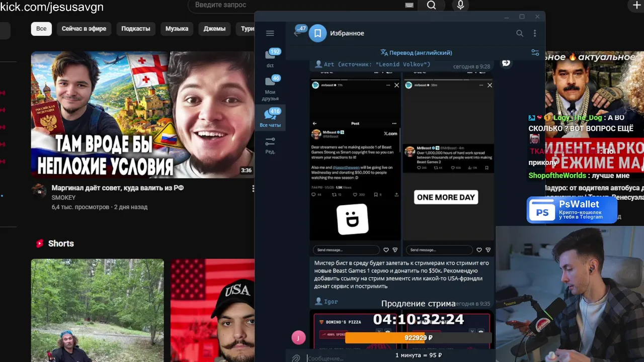This screenshot has height=362, width=644.
Task: Open the USA cap Shorts thumbnail
Action: [x=212, y=310]
